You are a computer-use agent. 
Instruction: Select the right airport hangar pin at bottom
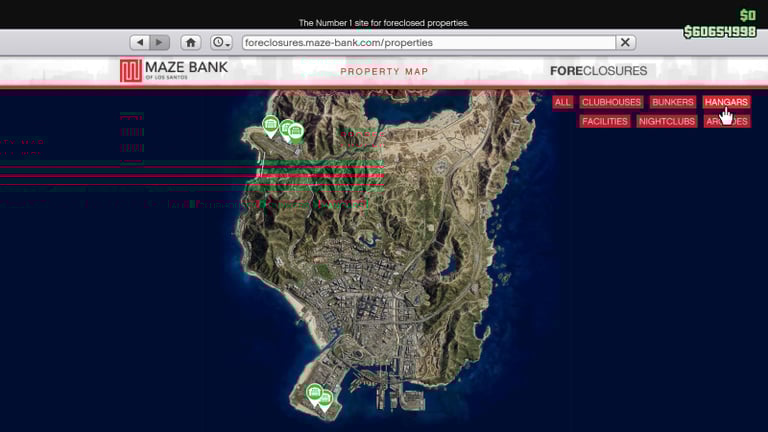(x=326, y=400)
